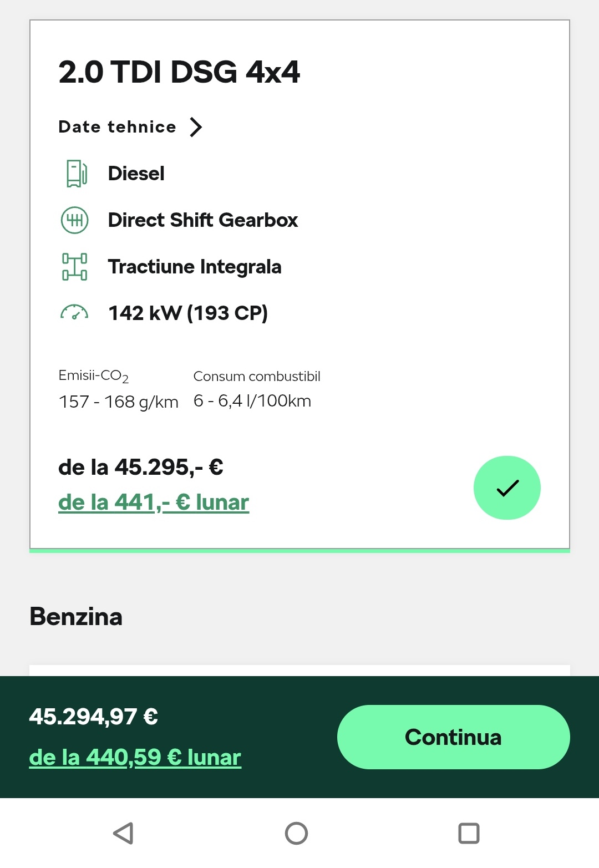Click the 'de la 45.295,- €' price
599x868 pixels.
coord(141,467)
